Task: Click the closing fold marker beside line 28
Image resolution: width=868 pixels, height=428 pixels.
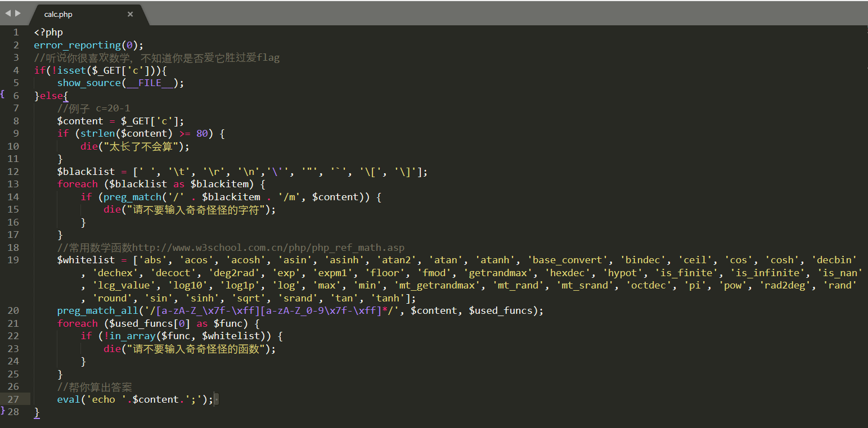Action: tap(4, 410)
